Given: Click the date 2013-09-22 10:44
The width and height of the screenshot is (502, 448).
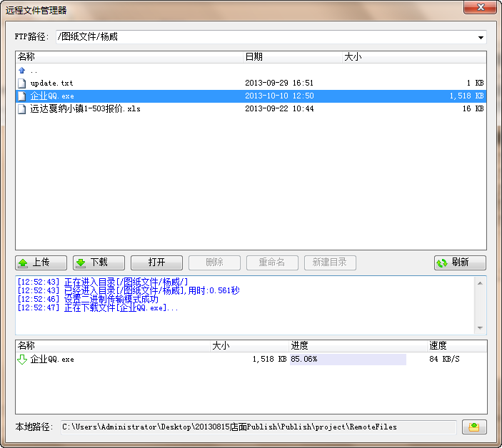Looking at the screenshot, I should [x=279, y=108].
